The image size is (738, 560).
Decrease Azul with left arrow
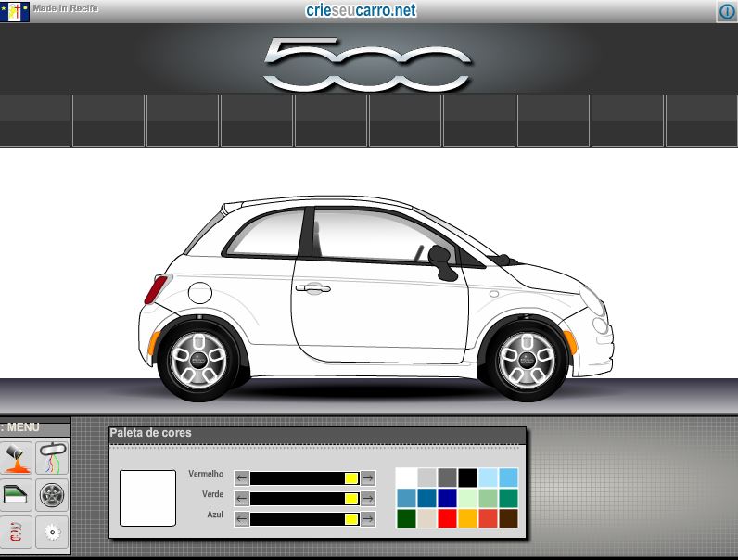pyautogui.click(x=241, y=519)
